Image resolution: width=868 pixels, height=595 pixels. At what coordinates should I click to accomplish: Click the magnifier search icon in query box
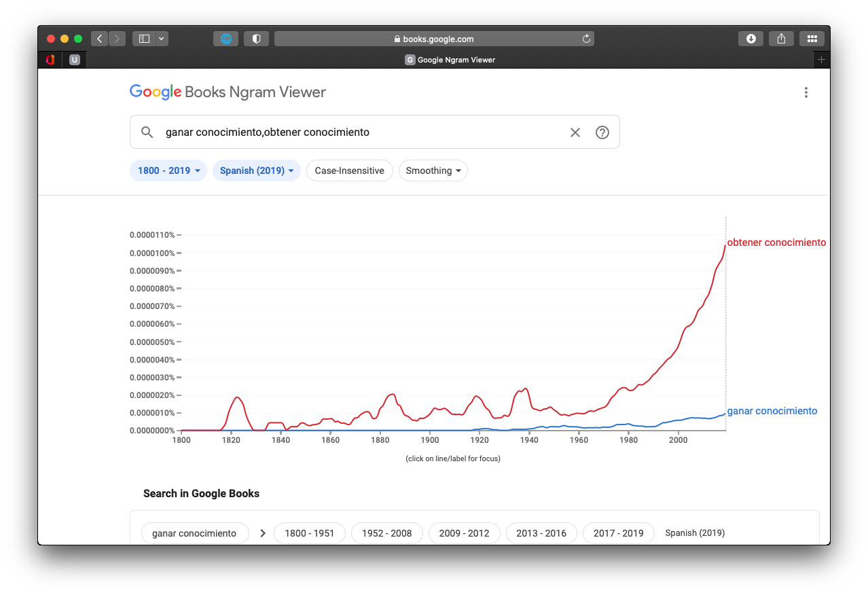(x=147, y=132)
